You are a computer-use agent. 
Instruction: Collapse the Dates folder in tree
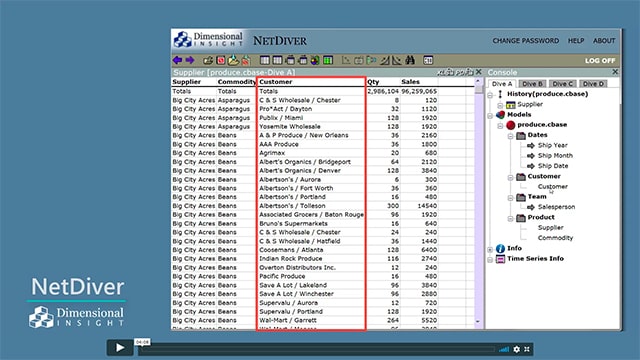(510, 136)
